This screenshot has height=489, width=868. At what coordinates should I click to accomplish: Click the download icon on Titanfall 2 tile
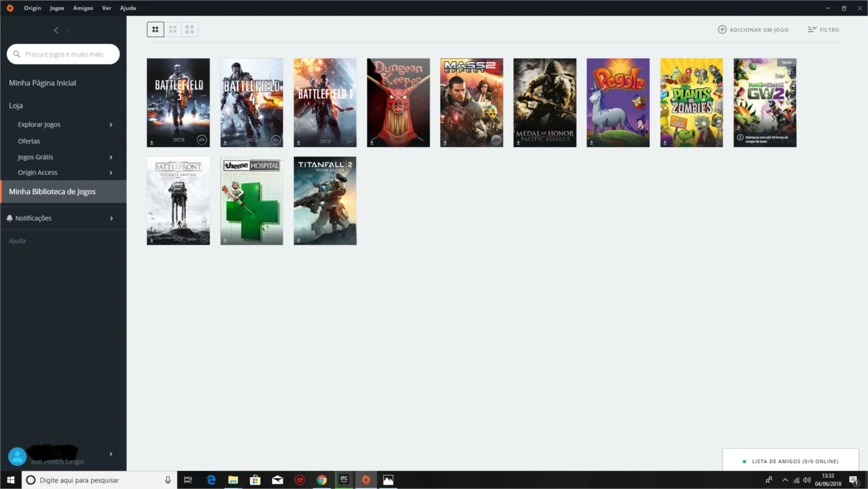click(x=298, y=240)
